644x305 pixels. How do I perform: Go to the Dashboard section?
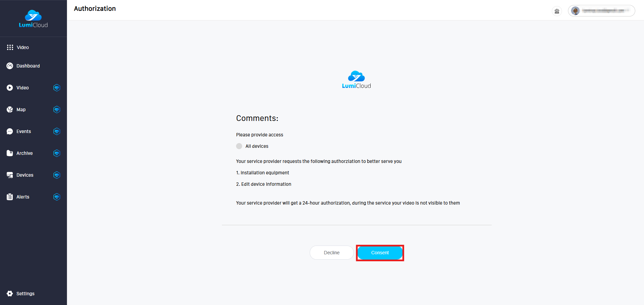click(x=28, y=66)
